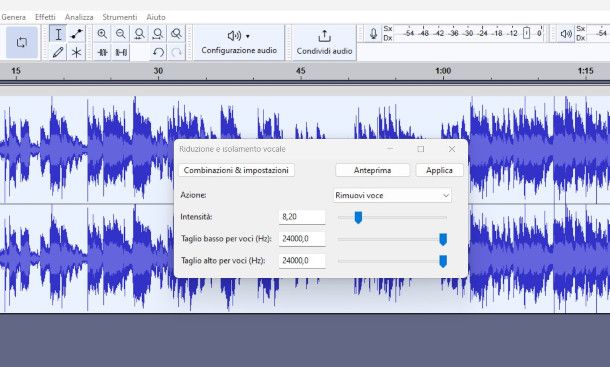Image resolution: width=610 pixels, height=367 pixels.
Task: Click the Zoom toggle icon
Action: 176,34
